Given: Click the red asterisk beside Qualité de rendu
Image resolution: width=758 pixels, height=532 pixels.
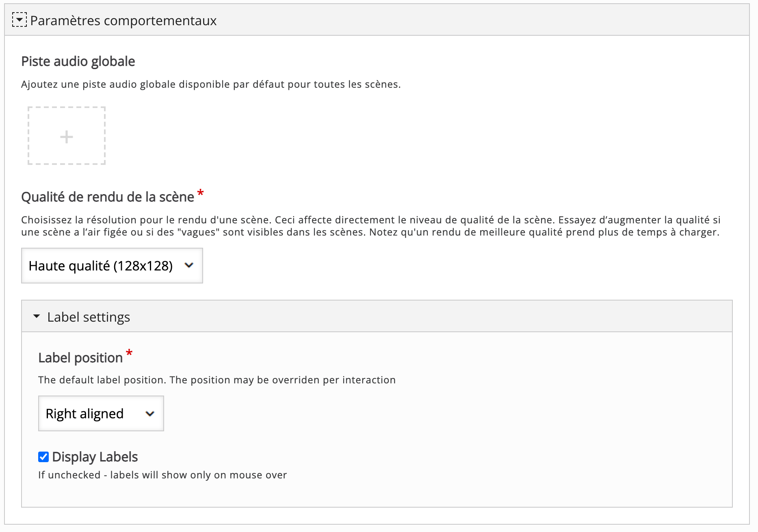Looking at the screenshot, I should (x=200, y=193).
